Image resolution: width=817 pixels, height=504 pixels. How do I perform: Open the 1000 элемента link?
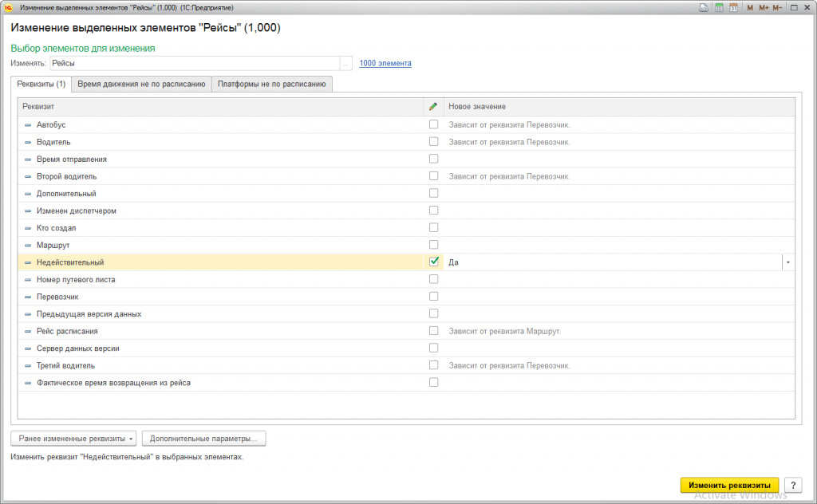pos(385,63)
